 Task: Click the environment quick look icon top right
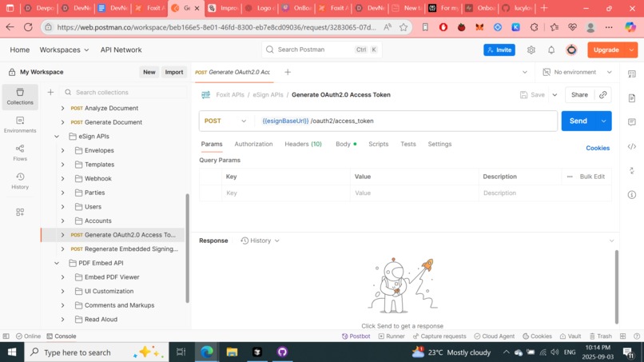click(632, 74)
